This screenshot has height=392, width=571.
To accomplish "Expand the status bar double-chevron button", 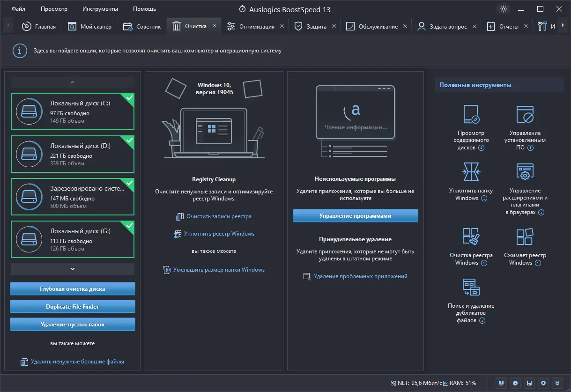I will (557, 383).
